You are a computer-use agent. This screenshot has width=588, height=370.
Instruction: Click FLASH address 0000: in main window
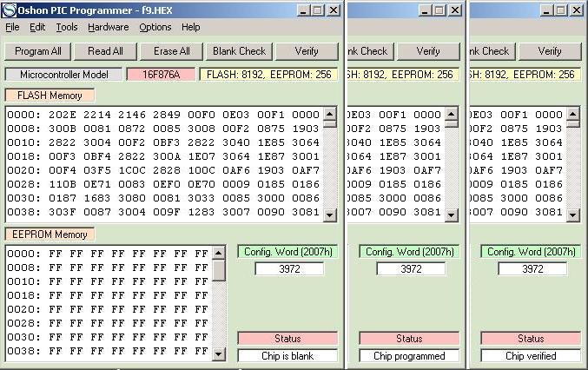tap(24, 115)
